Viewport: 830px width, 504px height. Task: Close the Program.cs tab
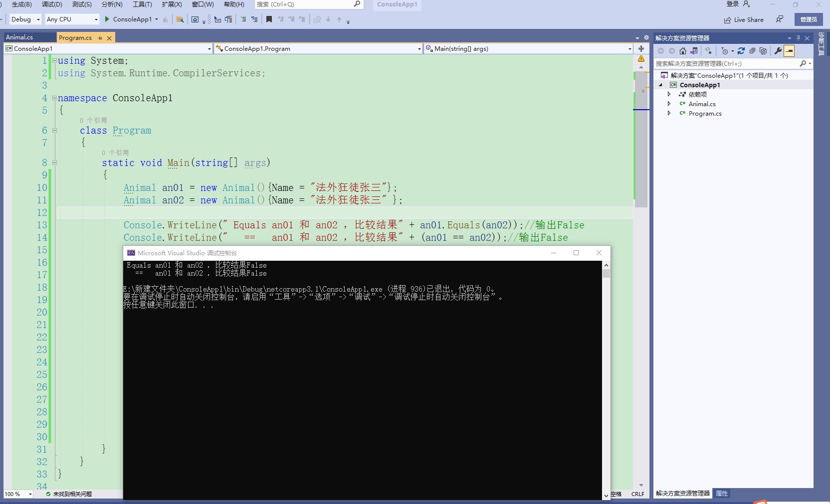(109, 38)
